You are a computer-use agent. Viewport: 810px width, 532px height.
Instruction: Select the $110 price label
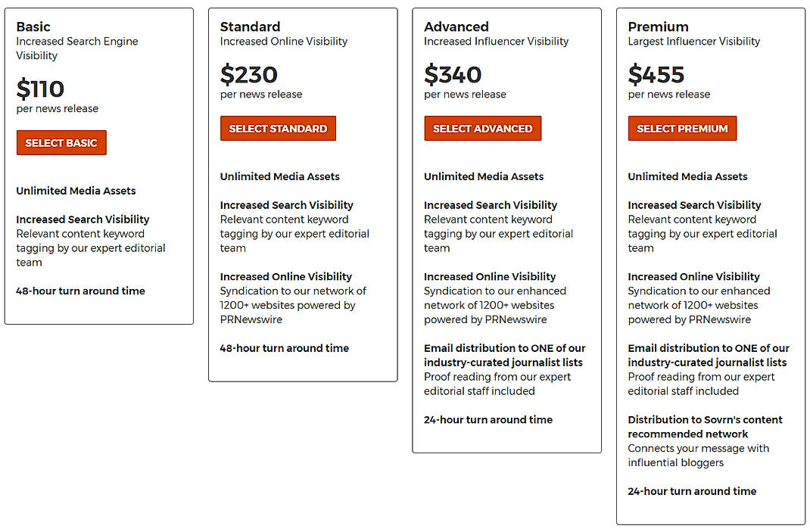[39, 89]
